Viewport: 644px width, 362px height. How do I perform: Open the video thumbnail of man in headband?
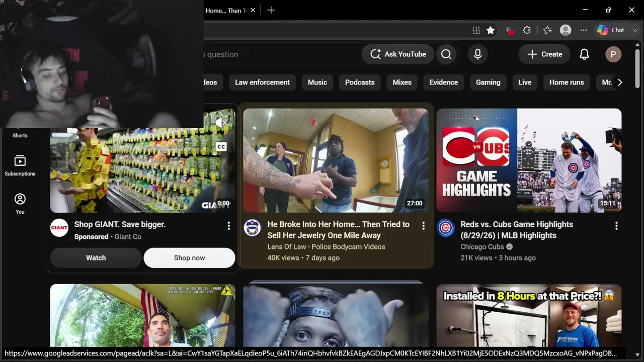pyautogui.click(x=336, y=315)
